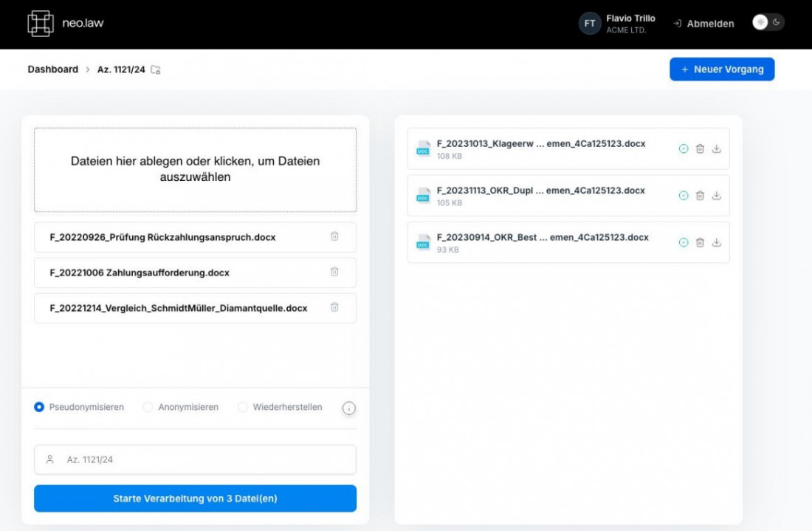Navigate to Dashboard breadcrumb
Screen dimensions: 812x531
pos(52,69)
